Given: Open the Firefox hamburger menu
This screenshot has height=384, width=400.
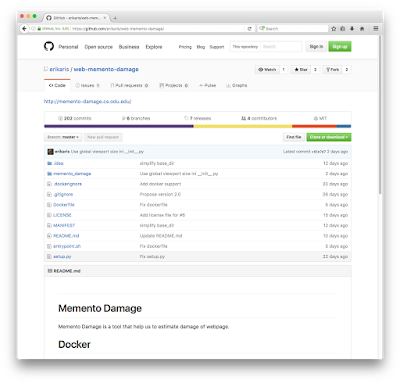Looking at the screenshot, I should 376,29.
